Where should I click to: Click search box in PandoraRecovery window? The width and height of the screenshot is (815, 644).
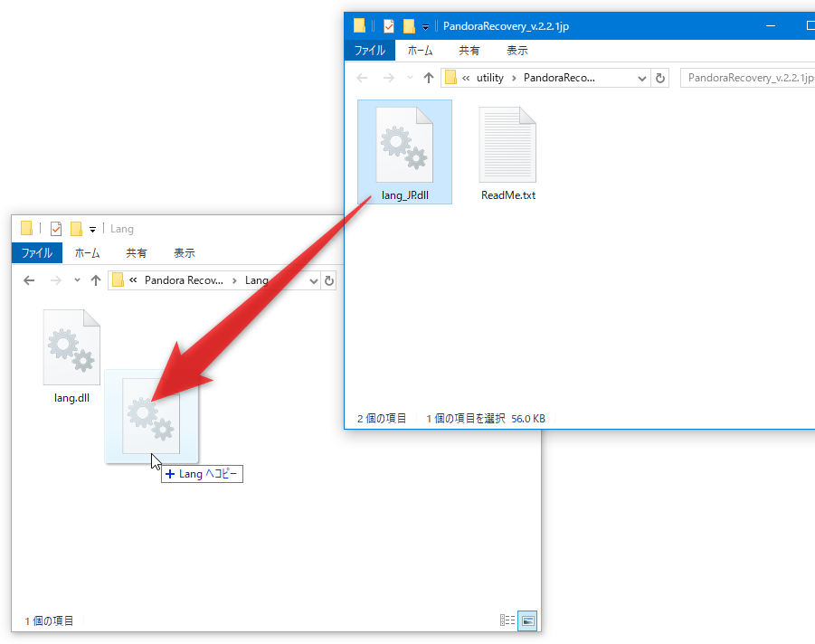747,78
